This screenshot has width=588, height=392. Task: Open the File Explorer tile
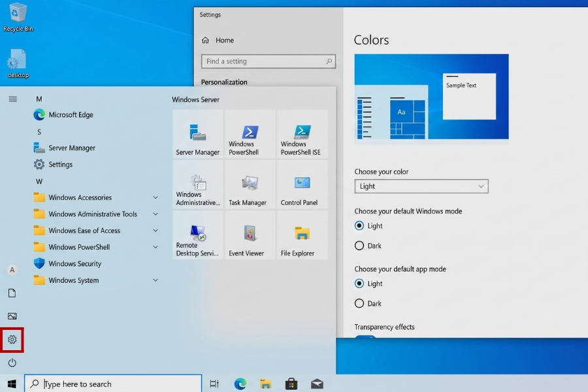coord(302,235)
